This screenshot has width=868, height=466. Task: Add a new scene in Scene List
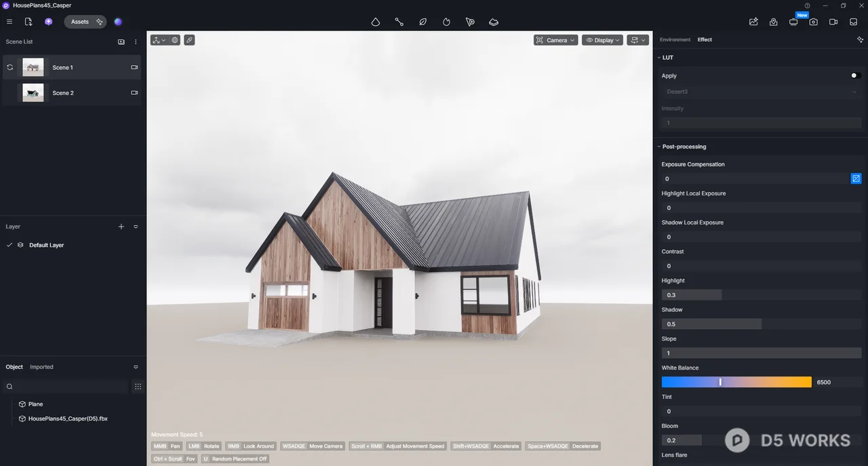click(x=121, y=42)
